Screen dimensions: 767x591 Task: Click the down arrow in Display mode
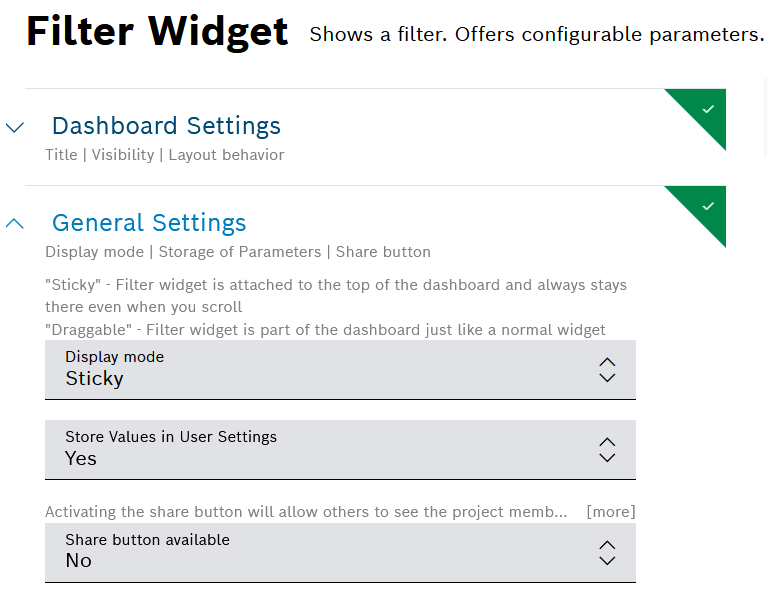click(x=607, y=378)
